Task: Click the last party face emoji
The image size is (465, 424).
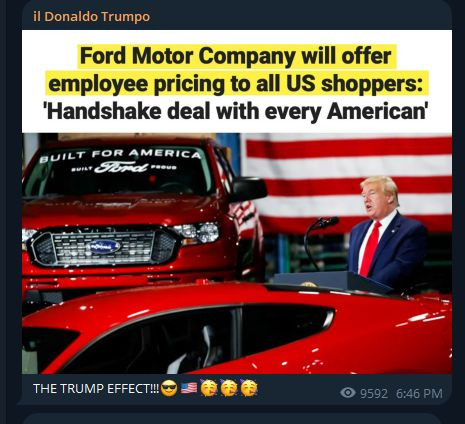Action: coord(249,388)
